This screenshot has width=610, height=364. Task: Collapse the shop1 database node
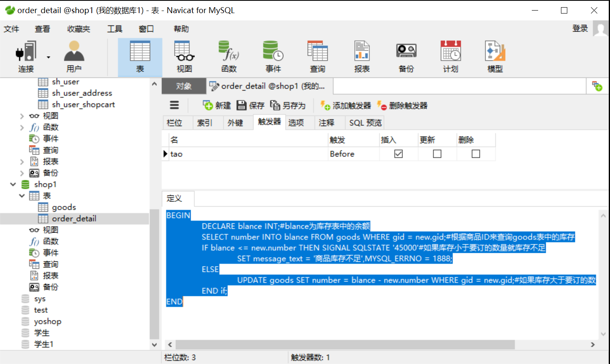point(13,184)
